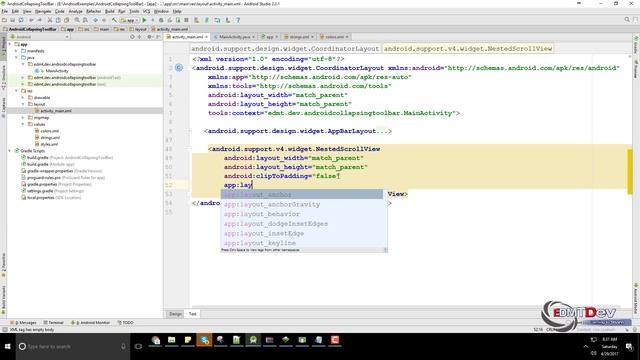Choose app:layout_anchorGravity from autocomplete list
640x360 pixels.
(x=304, y=204)
